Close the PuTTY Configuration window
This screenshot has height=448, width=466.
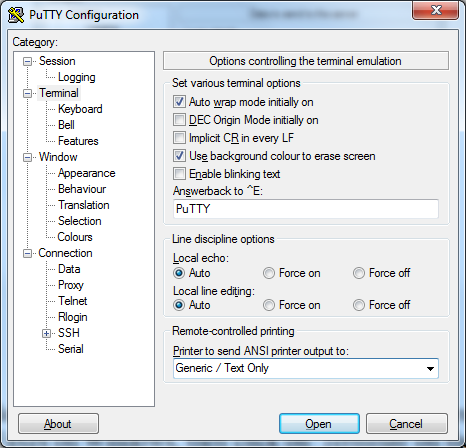click(435, 10)
